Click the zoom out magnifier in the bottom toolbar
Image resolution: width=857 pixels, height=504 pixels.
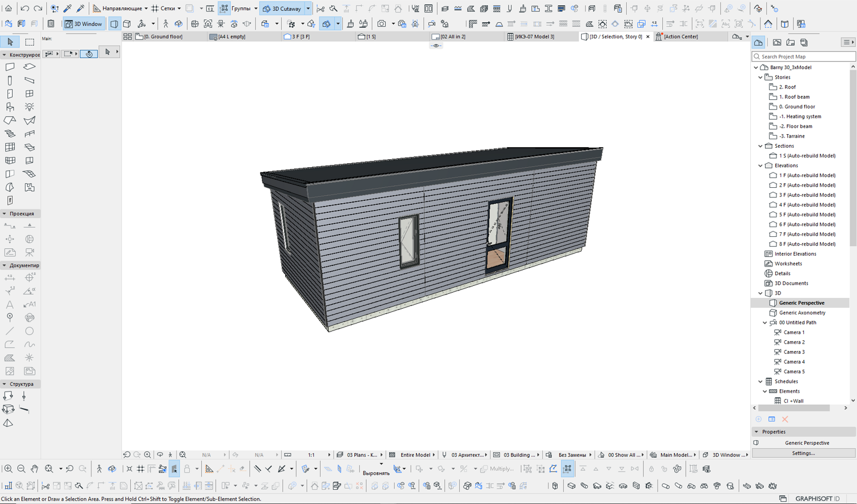coord(21,469)
